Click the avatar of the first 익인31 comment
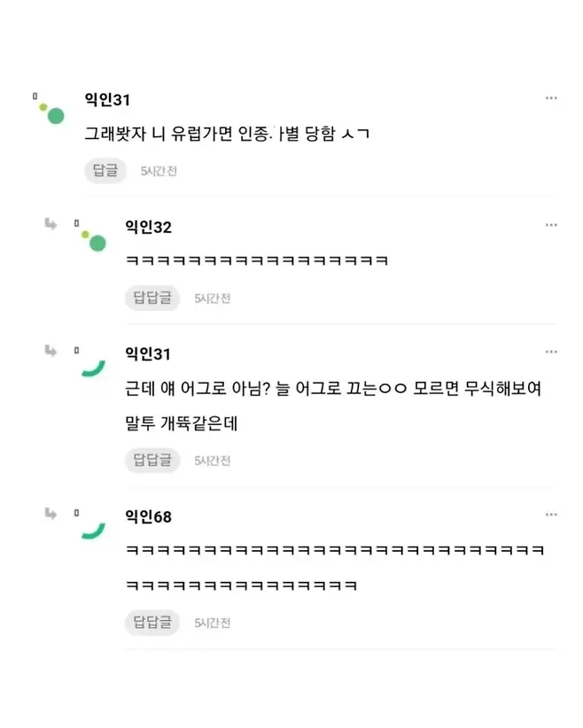The height and width of the screenshot is (728, 583). tap(51, 112)
